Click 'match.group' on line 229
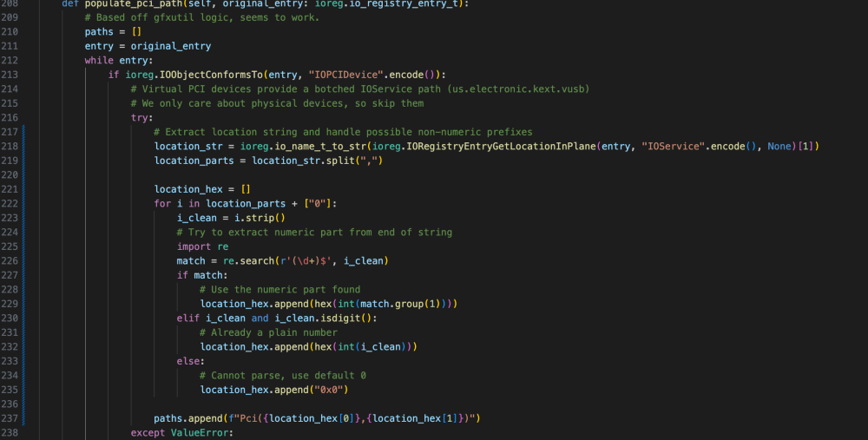This screenshot has width=868, height=440. [x=392, y=304]
